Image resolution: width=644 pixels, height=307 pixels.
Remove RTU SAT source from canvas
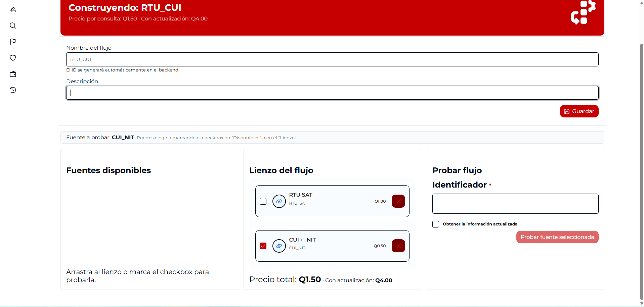398,201
